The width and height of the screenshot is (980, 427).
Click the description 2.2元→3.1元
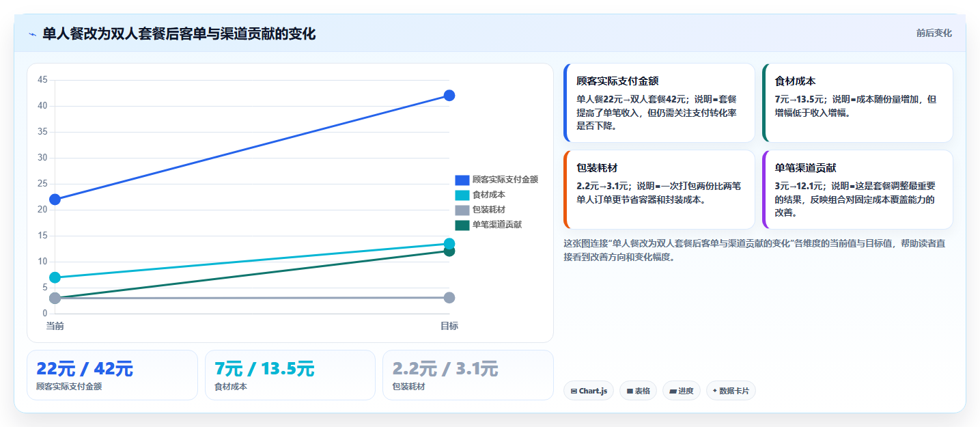pyautogui.click(x=604, y=186)
